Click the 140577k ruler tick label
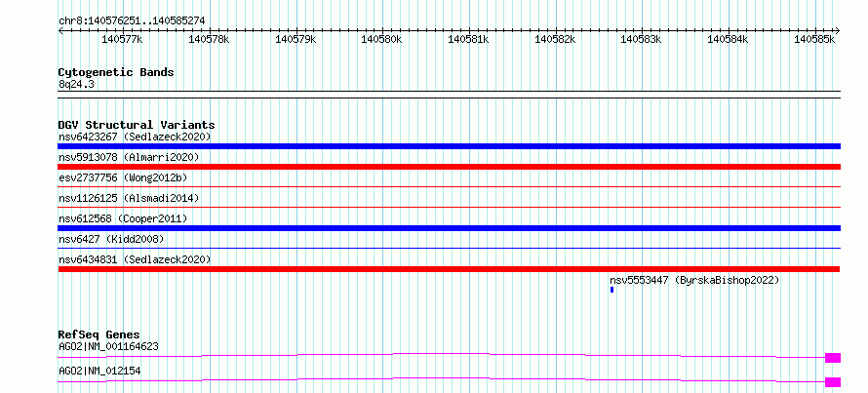The image size is (868, 393). tap(122, 40)
